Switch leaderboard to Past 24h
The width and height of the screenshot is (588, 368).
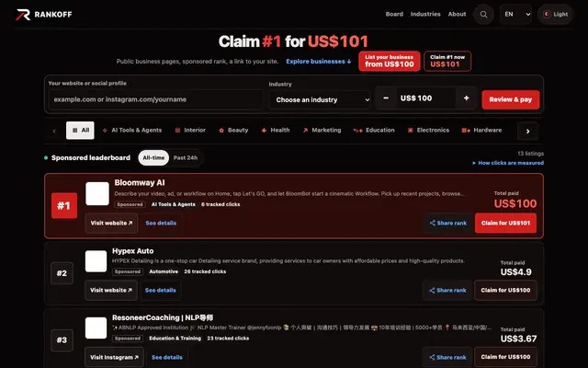click(x=186, y=157)
